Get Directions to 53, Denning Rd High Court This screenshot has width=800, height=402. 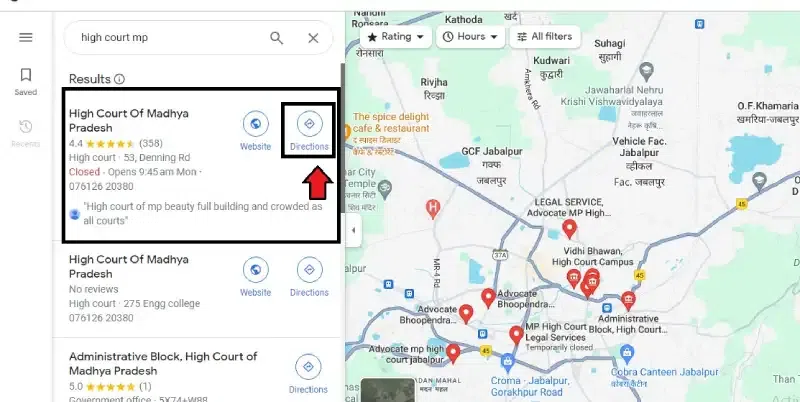pos(309,131)
